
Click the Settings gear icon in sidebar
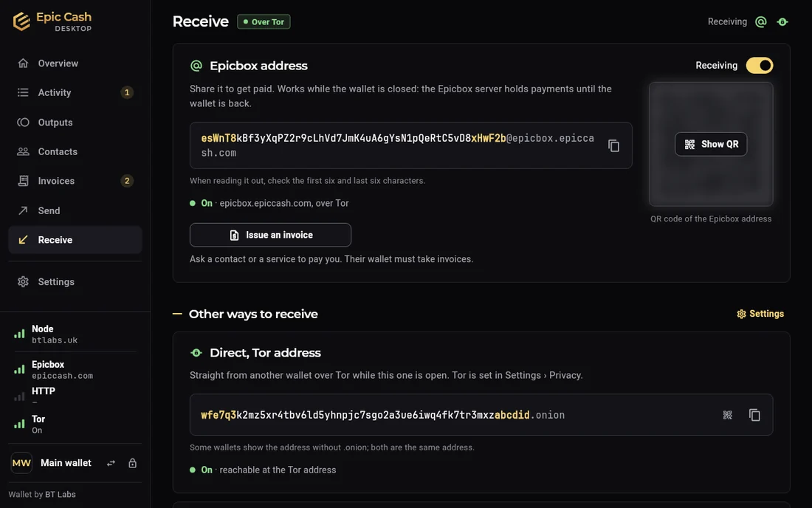tap(23, 282)
